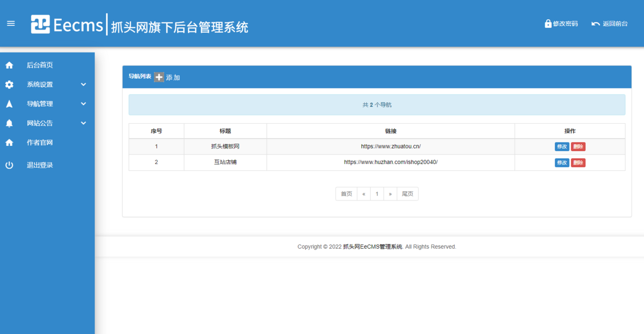This screenshot has width=644, height=334.
Task: Open the 抓头网EeCMS管理系统 footer link
Action: [x=373, y=247]
